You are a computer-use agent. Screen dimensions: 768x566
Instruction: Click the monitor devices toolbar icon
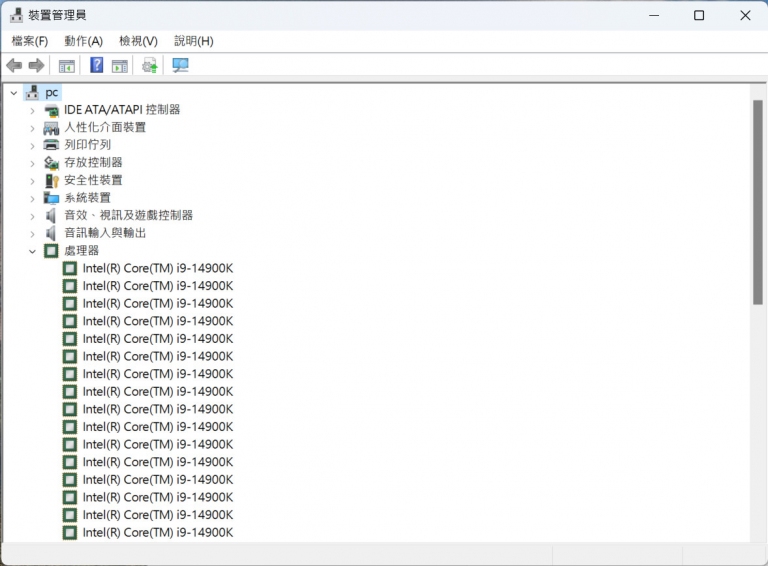coord(180,65)
